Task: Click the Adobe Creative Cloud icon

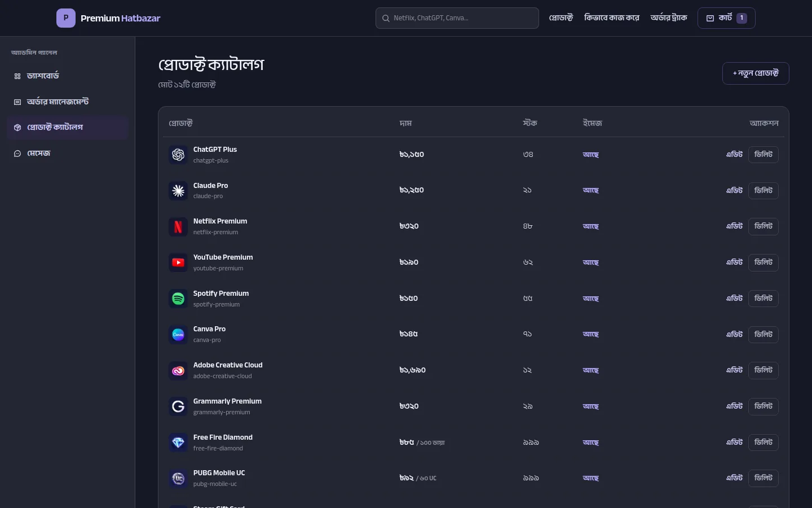Action: (178, 370)
